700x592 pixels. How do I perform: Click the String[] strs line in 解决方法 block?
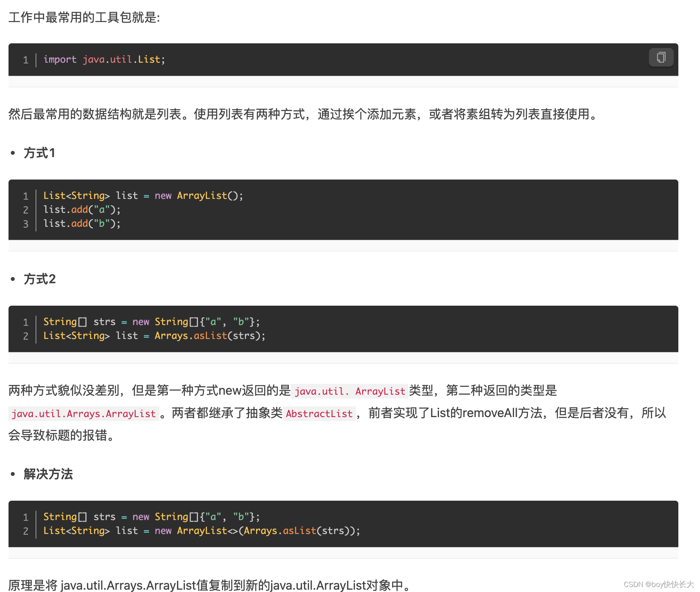pyautogui.click(x=152, y=517)
